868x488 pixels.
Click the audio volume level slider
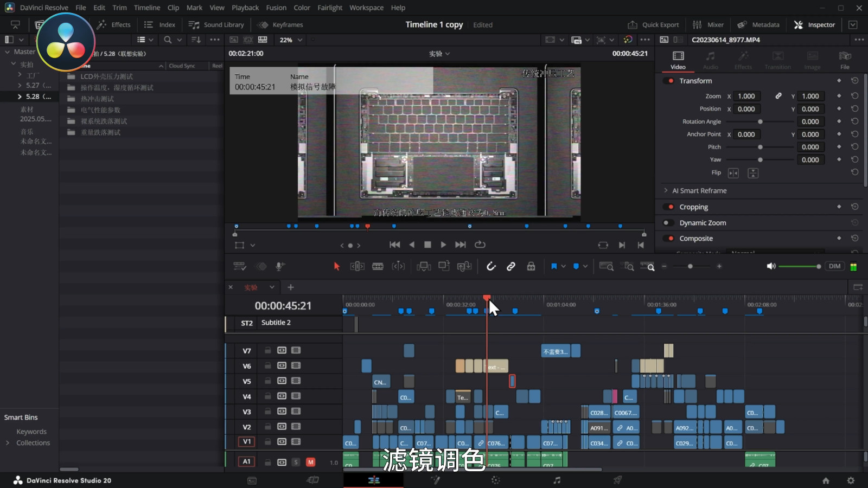pyautogui.click(x=800, y=266)
